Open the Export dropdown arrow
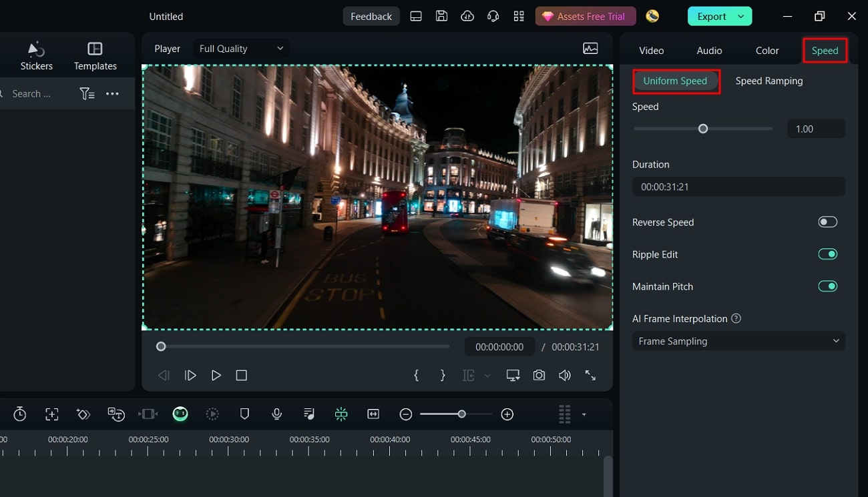This screenshot has width=868, height=497. pos(741,16)
